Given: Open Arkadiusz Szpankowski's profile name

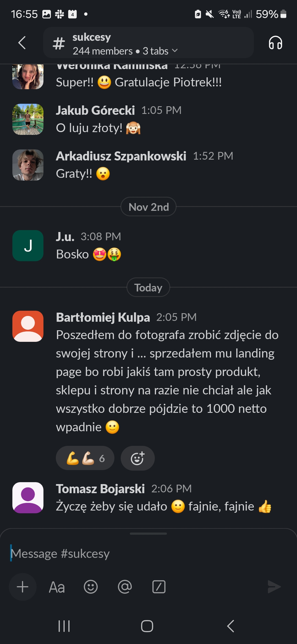Looking at the screenshot, I should click(121, 156).
